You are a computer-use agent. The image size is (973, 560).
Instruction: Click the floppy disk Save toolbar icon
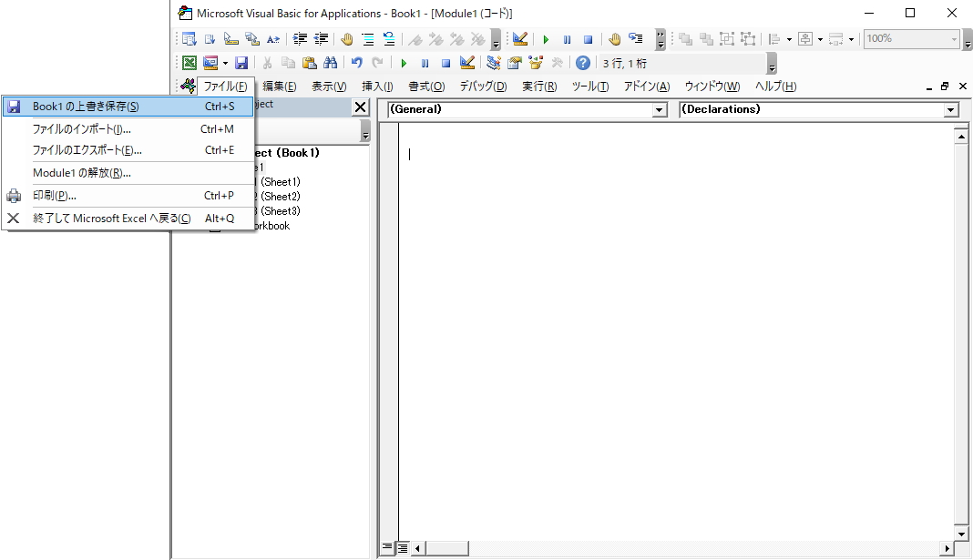point(241,63)
